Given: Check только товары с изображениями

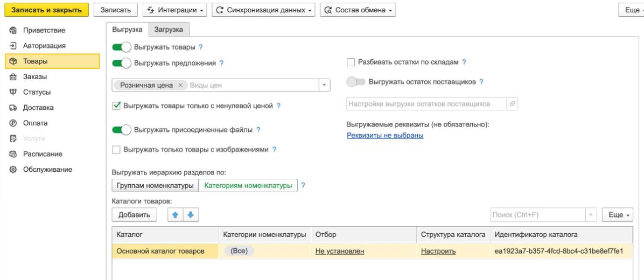Looking at the screenshot, I should point(116,150).
